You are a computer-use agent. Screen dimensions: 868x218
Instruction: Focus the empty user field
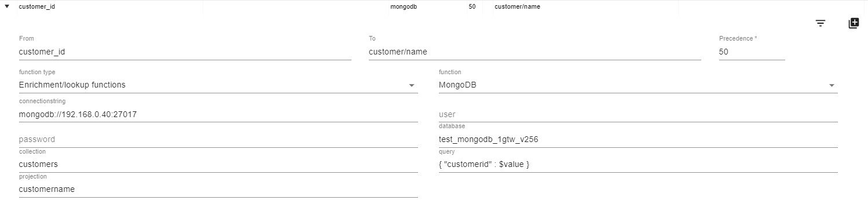(638, 114)
